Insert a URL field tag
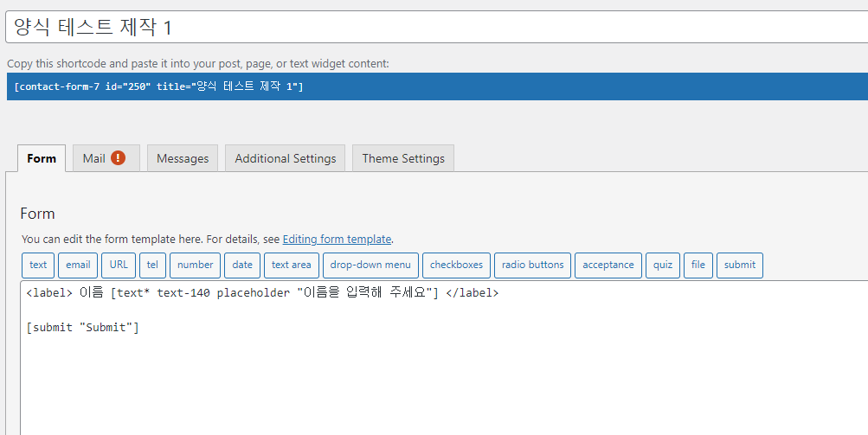 tap(119, 265)
